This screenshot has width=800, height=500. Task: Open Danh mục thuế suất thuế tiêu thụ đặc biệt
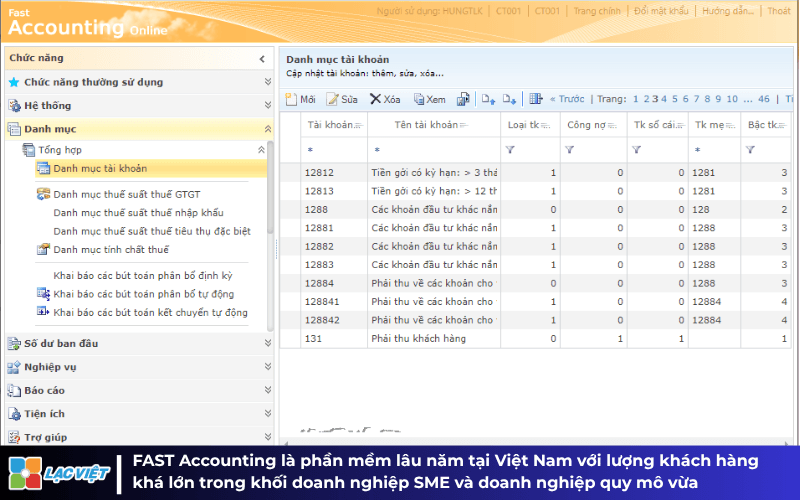[152, 231]
